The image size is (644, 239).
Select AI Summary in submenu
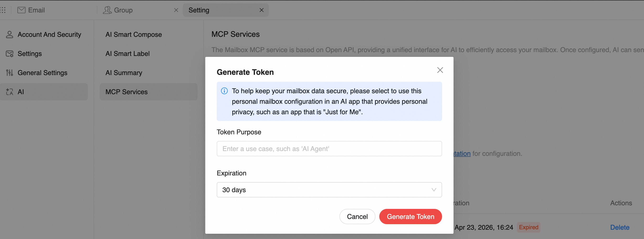tap(124, 73)
